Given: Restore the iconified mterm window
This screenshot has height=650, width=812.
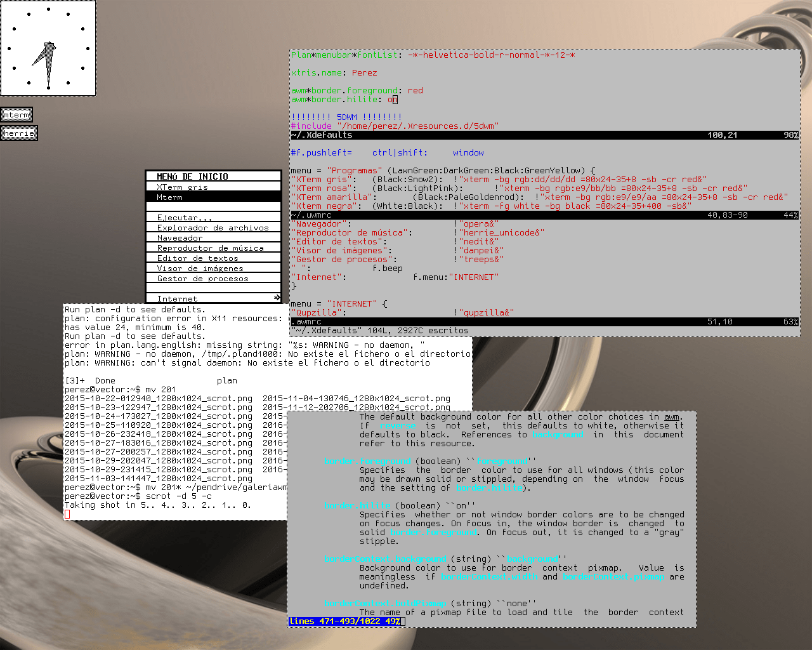Looking at the screenshot, I should tap(16, 115).
